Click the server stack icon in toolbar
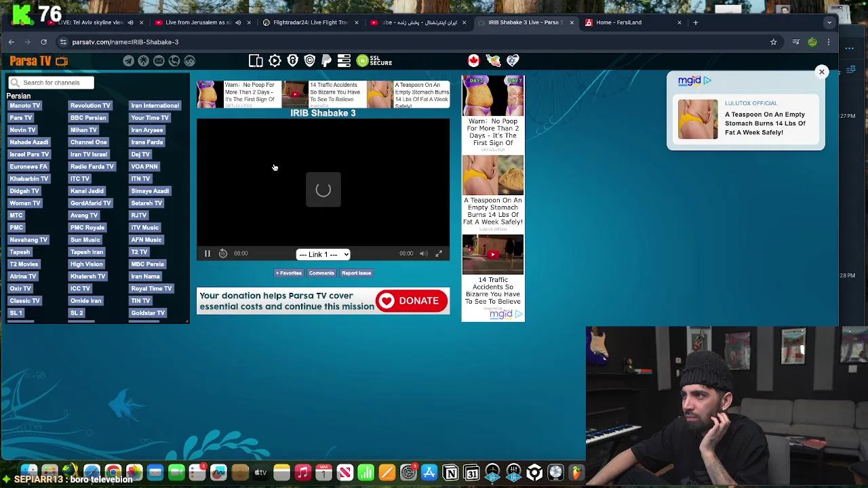The image size is (868, 488). coord(344,61)
